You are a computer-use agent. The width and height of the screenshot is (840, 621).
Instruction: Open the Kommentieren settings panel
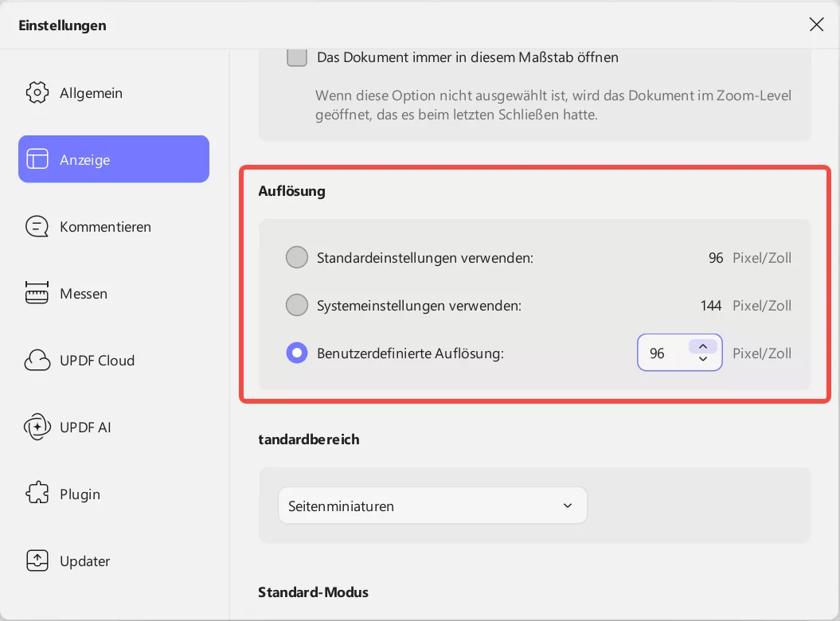105,226
